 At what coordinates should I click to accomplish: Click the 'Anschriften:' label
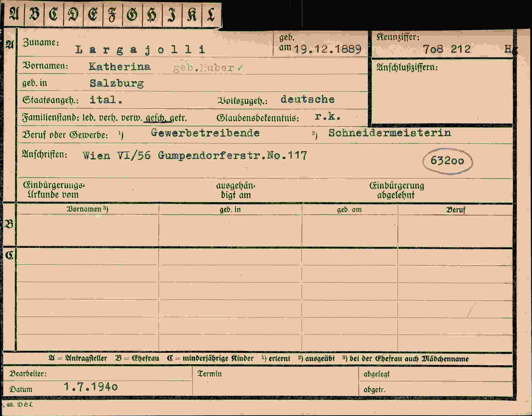(44, 154)
